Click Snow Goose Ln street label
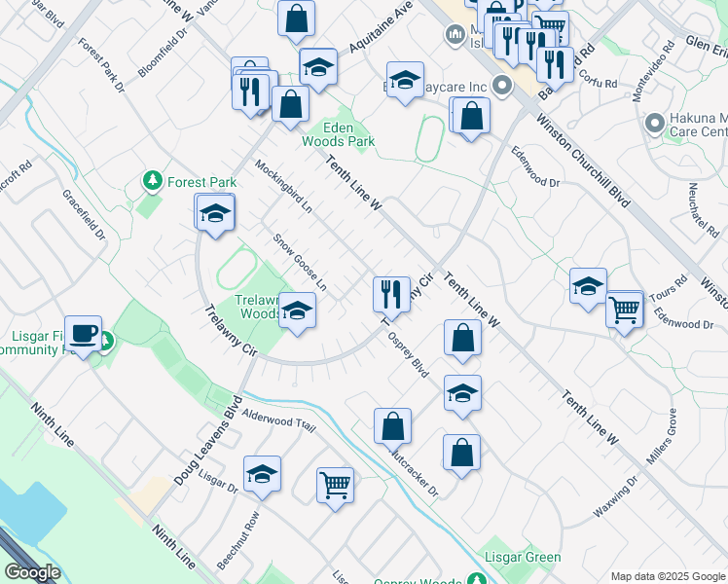728x584 pixels. 300,262
